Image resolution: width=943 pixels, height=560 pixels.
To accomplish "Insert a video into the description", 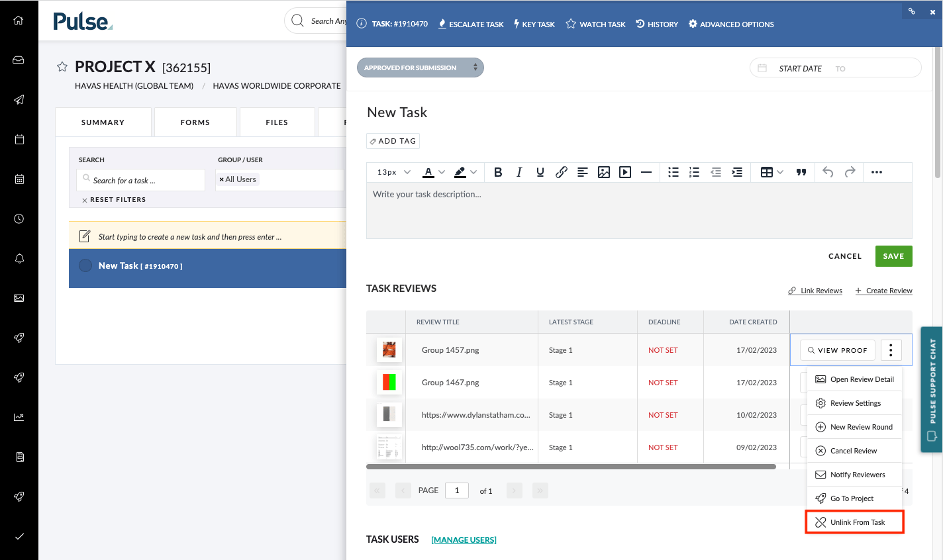I will point(625,172).
